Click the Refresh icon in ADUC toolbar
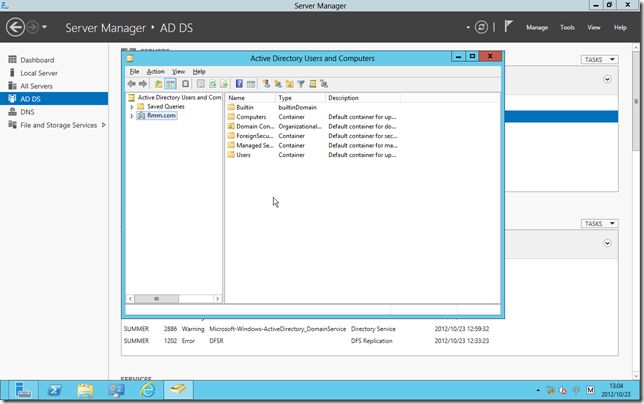Image resolution: width=644 pixels, height=404 pixels. pyautogui.click(x=212, y=84)
